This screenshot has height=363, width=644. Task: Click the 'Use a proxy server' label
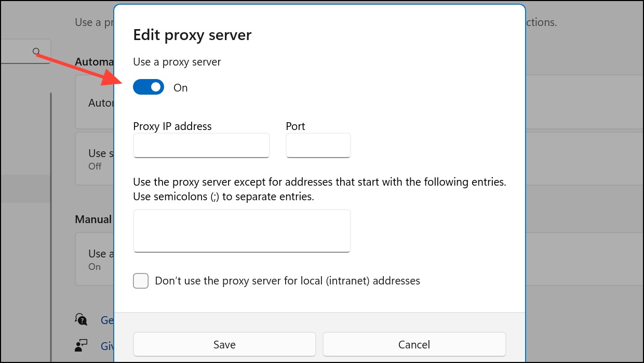coord(177,62)
